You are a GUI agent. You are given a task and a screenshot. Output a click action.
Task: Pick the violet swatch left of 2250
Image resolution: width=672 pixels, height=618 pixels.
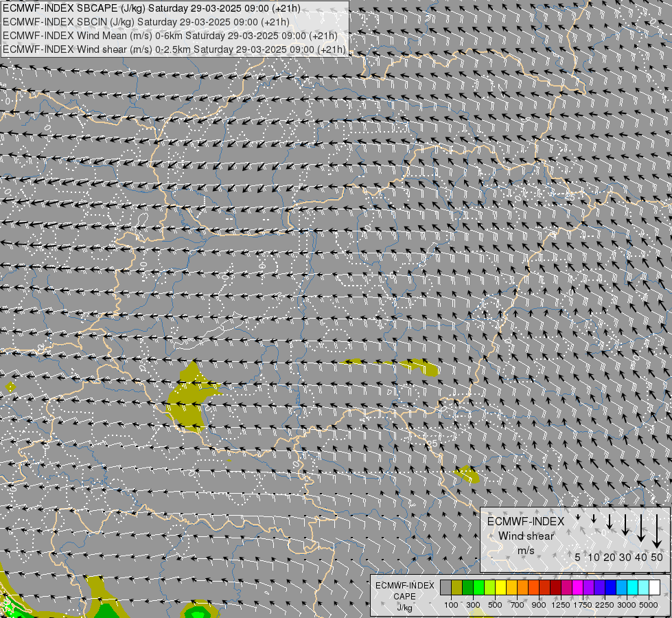point(599,587)
